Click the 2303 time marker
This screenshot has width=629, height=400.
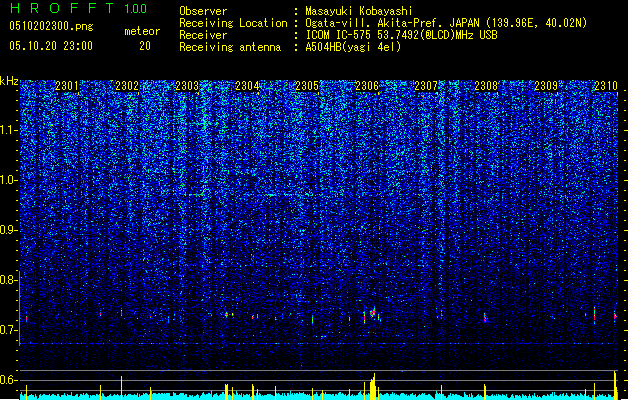click(187, 86)
